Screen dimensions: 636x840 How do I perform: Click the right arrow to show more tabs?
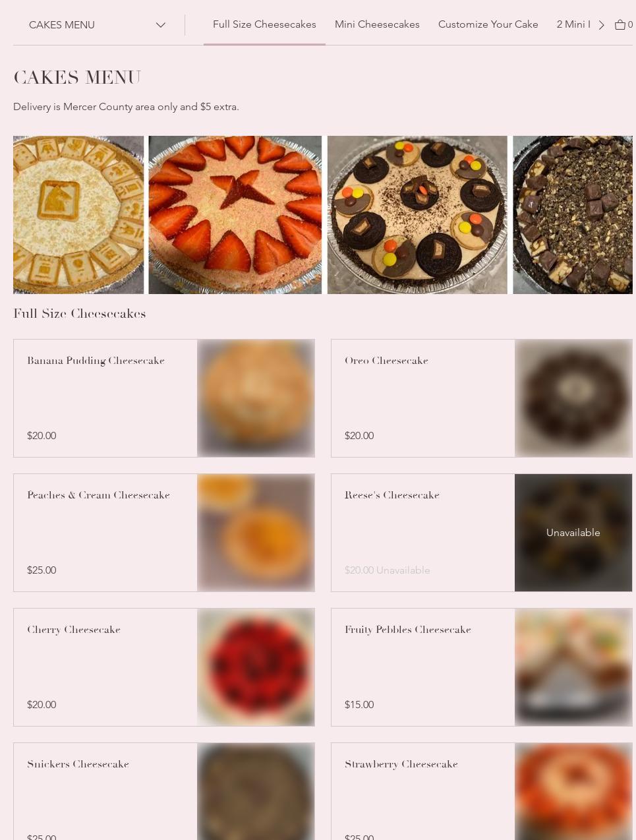click(x=601, y=25)
